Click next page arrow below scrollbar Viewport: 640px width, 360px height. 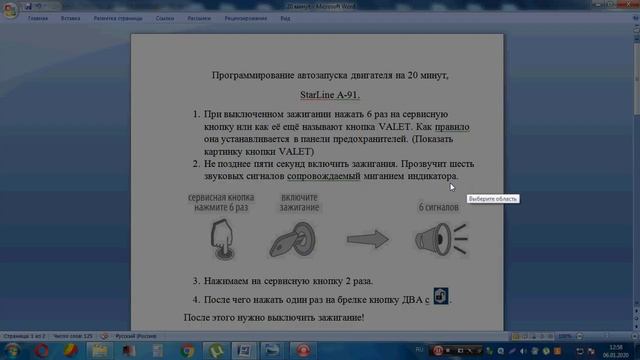636,327
